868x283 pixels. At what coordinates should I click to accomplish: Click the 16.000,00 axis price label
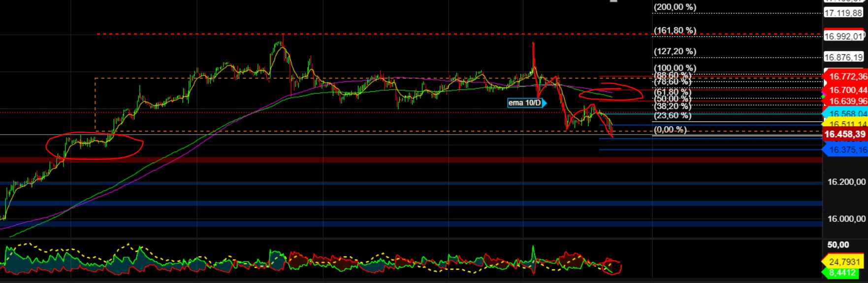(846, 219)
